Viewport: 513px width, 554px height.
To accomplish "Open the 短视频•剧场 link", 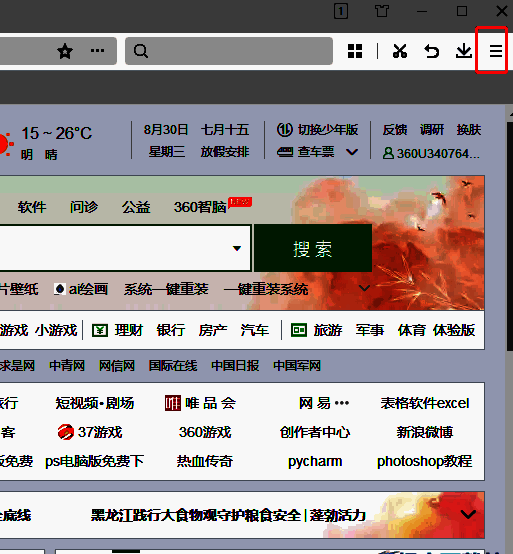I will [x=95, y=403].
